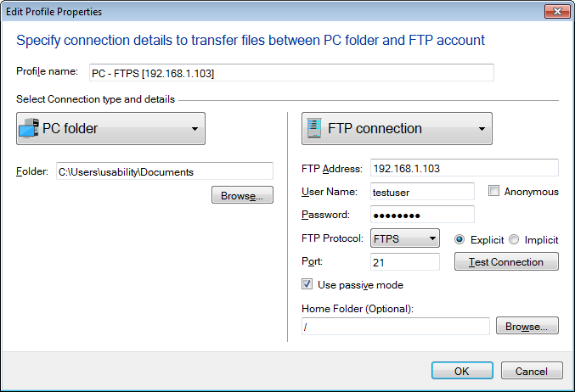
Task: Open the PC folder connection type dropdown
Action: pyautogui.click(x=194, y=129)
